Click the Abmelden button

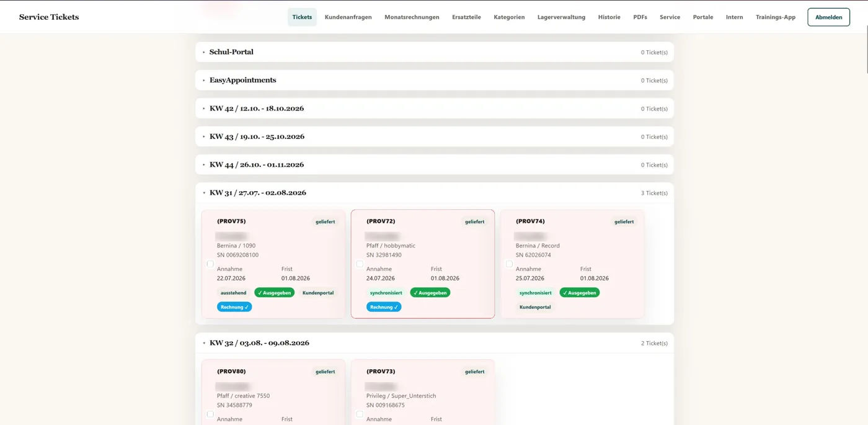click(828, 17)
